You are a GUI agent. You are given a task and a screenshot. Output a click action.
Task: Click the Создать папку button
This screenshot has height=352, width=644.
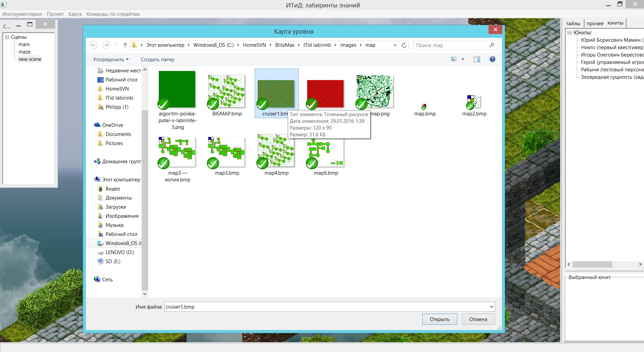coord(157,60)
